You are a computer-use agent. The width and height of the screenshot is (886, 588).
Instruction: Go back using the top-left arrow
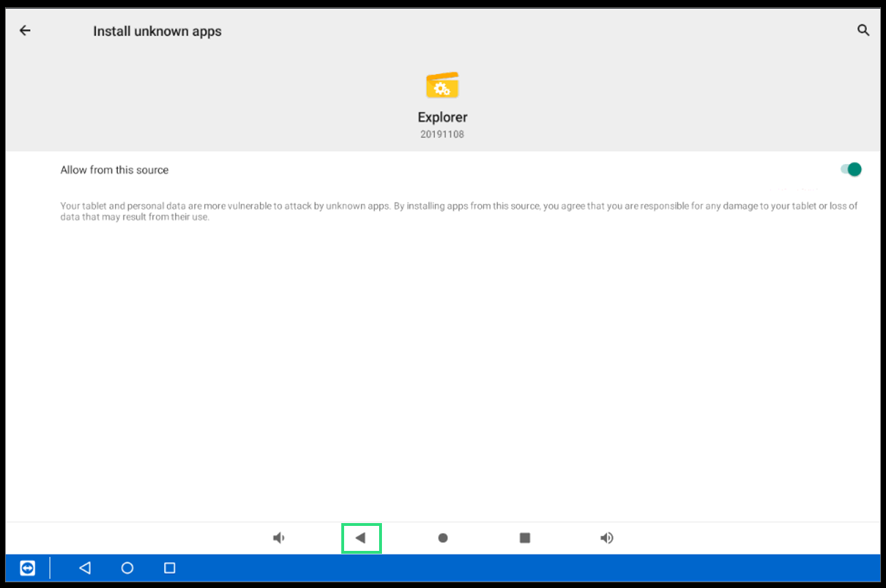[x=25, y=31]
